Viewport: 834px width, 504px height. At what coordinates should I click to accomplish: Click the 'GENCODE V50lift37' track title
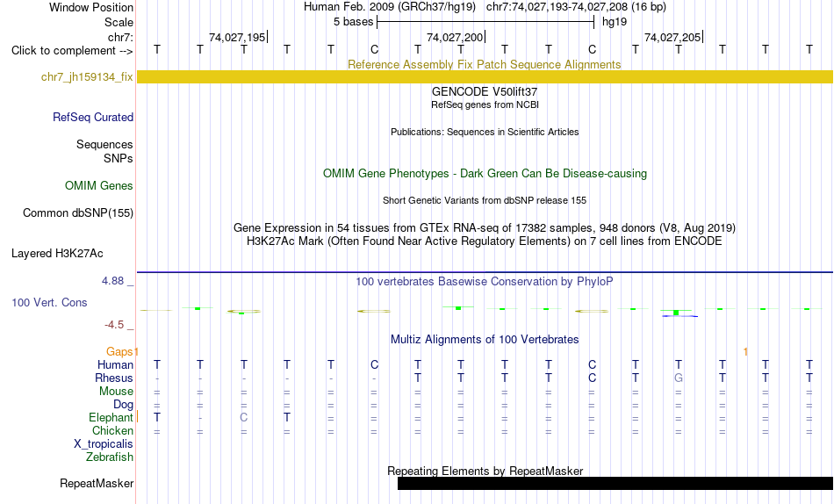tap(485, 91)
